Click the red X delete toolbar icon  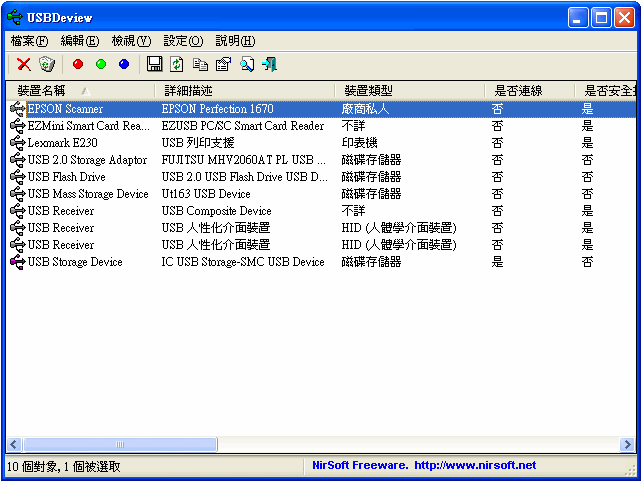point(24,64)
